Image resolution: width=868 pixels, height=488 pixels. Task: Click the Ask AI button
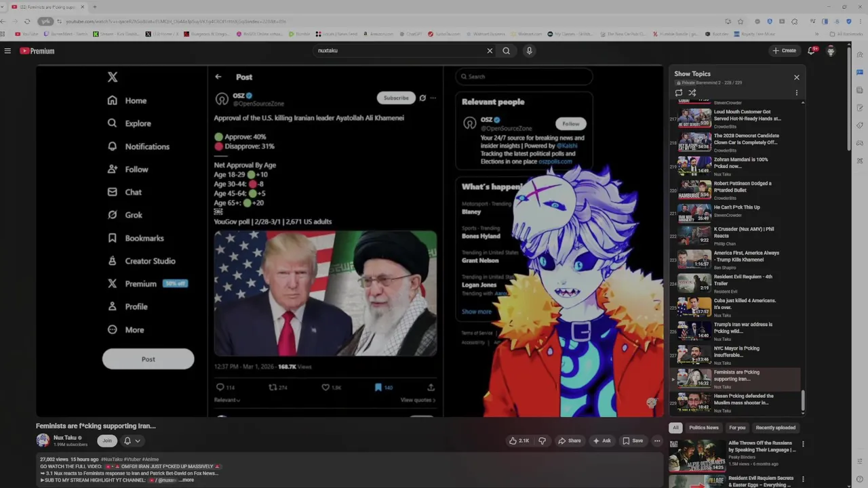coord(601,441)
